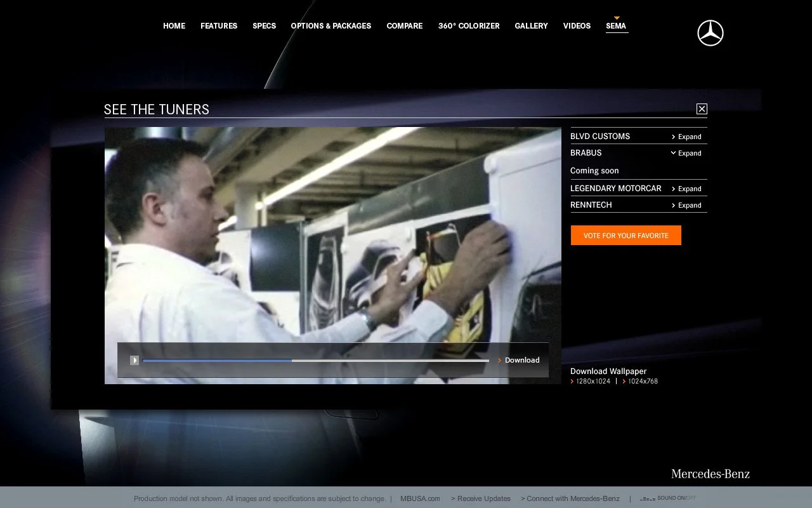
Task: Click the RENNTECH label
Action: pyautogui.click(x=591, y=205)
